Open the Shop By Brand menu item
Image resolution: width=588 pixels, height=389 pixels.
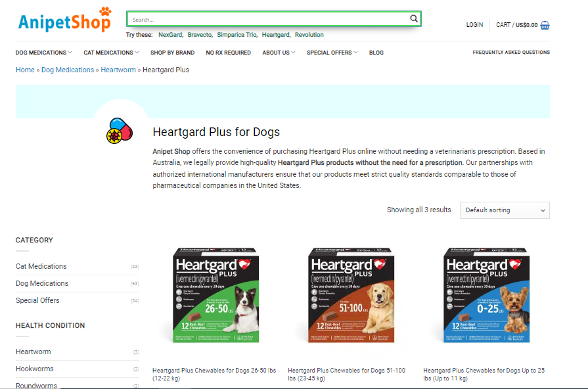(x=173, y=53)
